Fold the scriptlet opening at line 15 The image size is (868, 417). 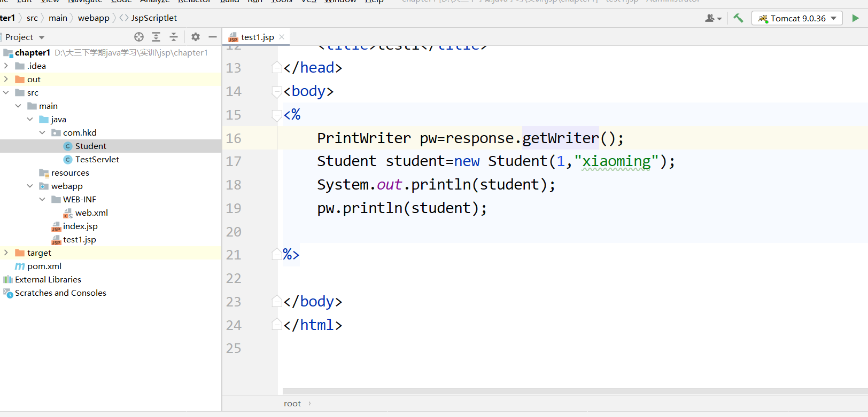click(x=277, y=115)
